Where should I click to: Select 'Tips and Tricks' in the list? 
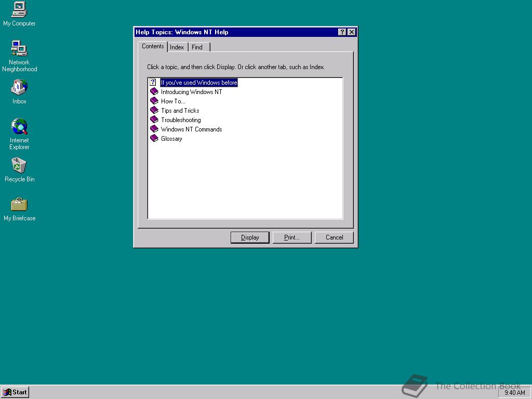pos(180,111)
